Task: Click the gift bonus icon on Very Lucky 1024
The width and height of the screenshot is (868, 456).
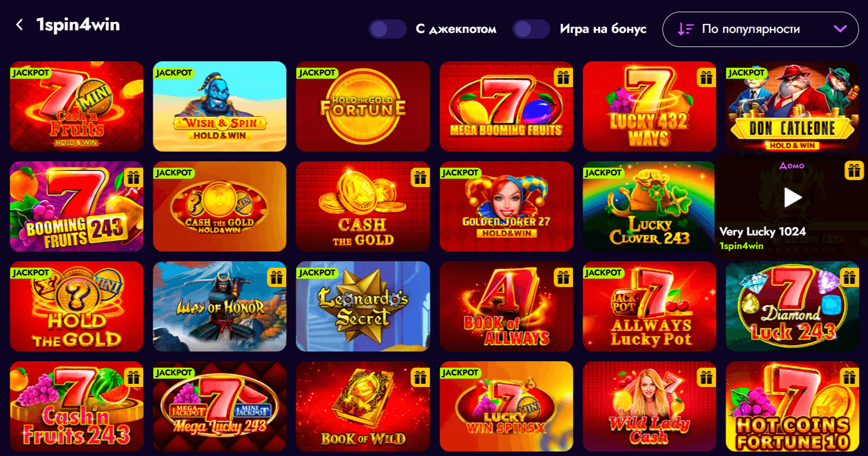Action: pyautogui.click(x=854, y=170)
